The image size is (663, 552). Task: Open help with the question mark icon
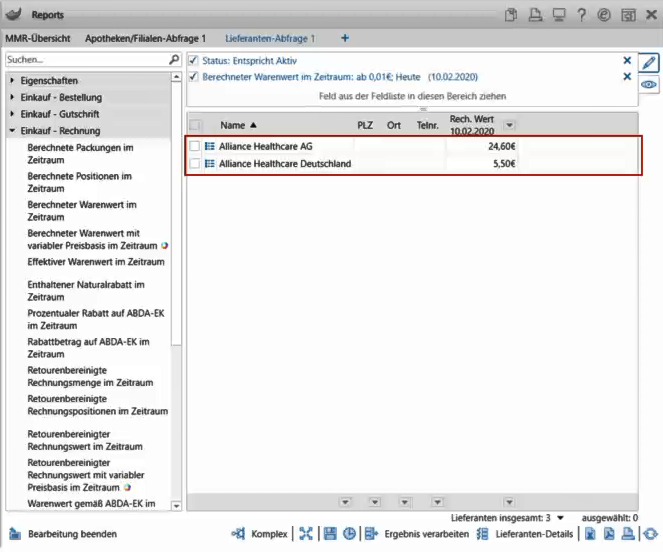582,15
